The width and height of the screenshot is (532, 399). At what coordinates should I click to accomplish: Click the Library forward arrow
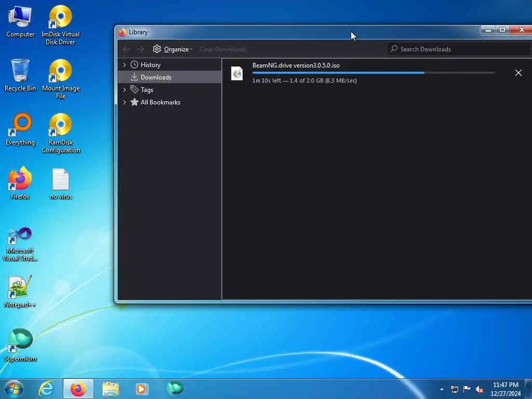[140, 49]
